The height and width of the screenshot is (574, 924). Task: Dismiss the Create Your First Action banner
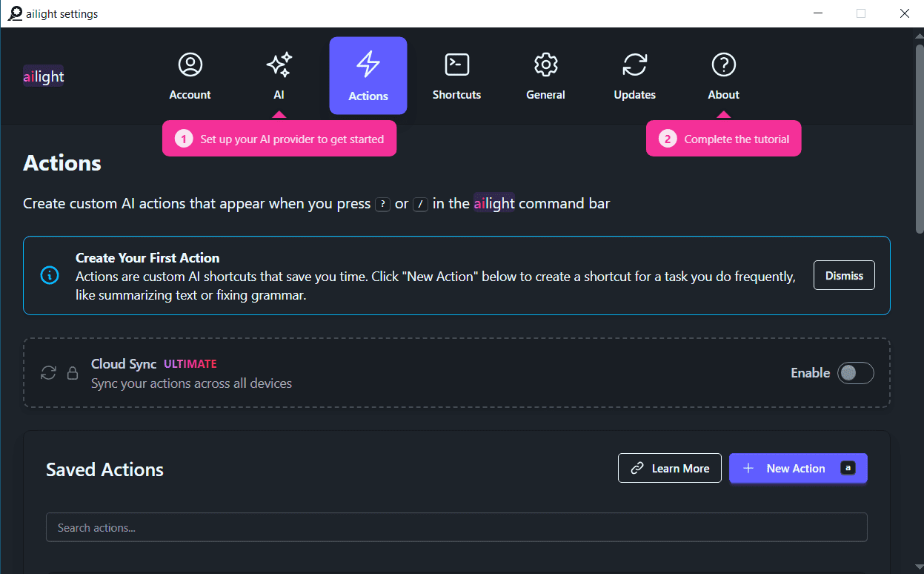844,275
